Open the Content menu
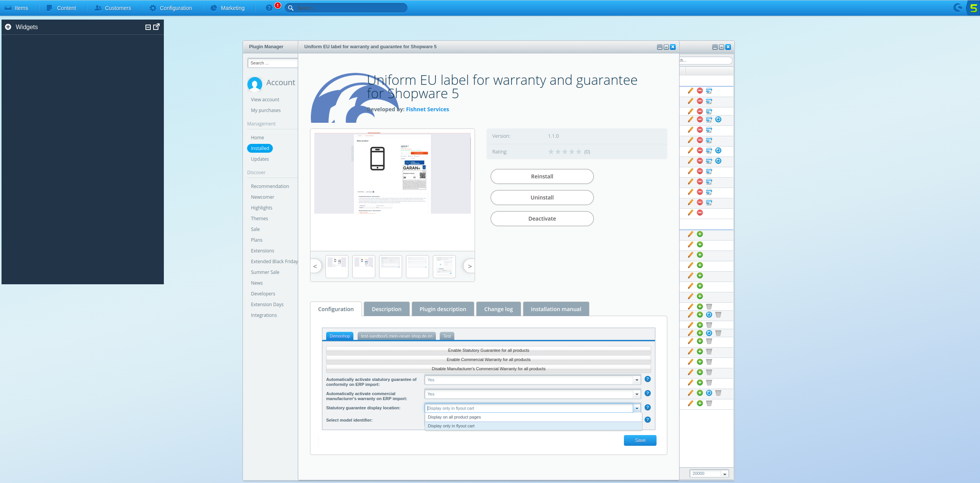 click(61, 8)
